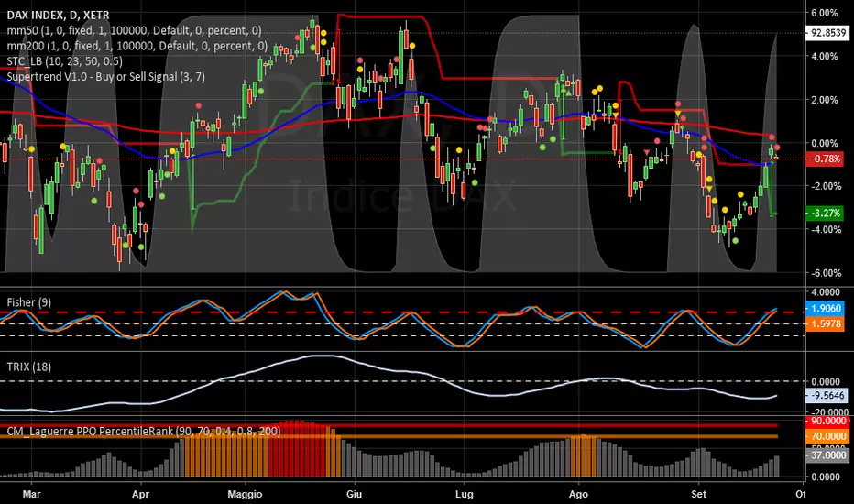Click the -9.5646 TRIX value tag
The height and width of the screenshot is (504, 854).
[x=827, y=396]
